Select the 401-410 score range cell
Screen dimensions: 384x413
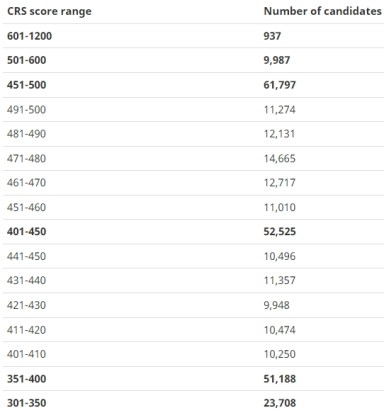click(x=26, y=354)
